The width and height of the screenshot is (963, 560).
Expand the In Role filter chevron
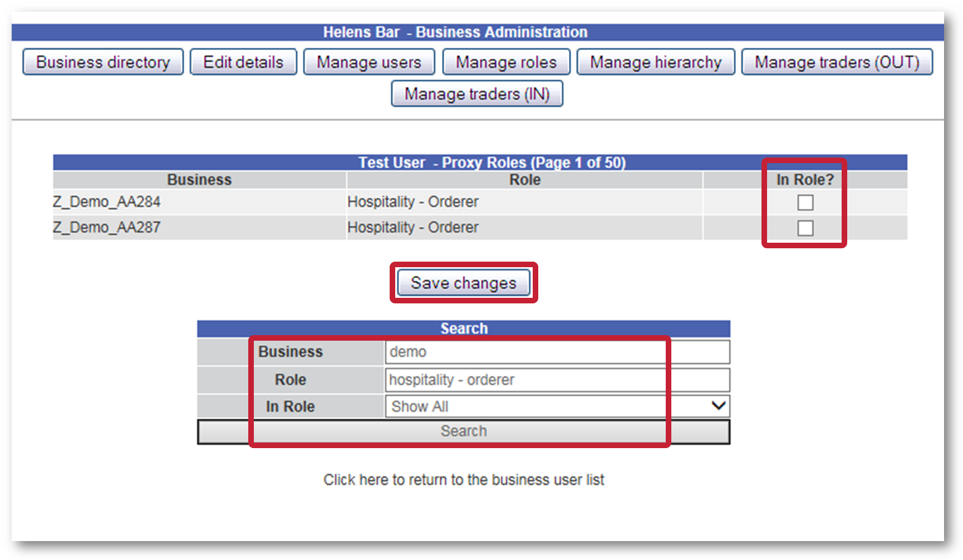(x=717, y=406)
